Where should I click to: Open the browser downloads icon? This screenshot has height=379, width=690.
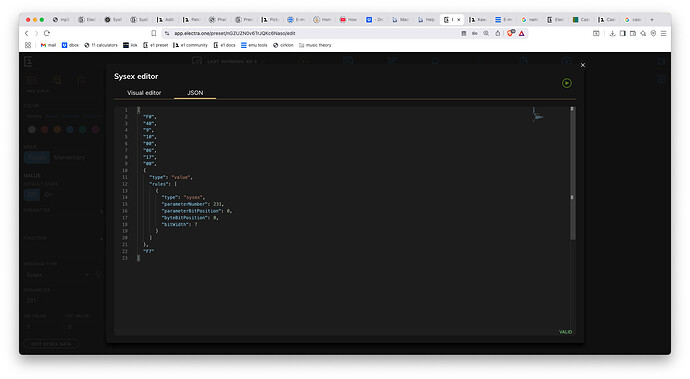612,33
